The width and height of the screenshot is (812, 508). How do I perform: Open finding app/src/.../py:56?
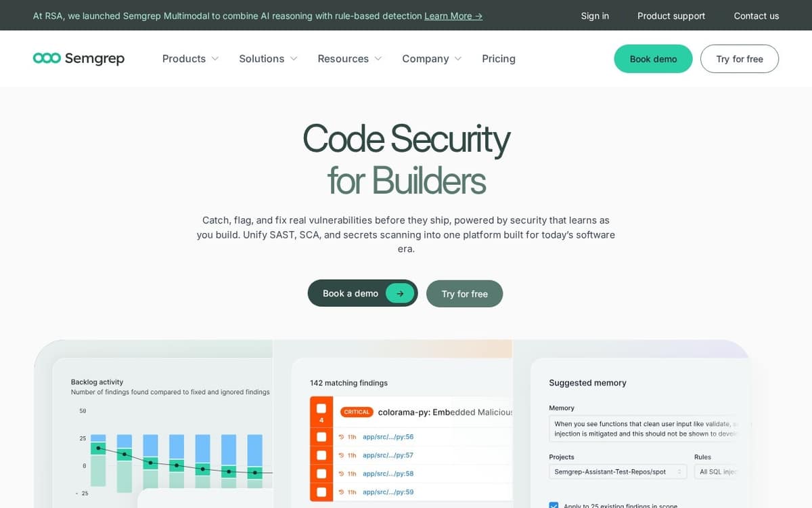[388, 437]
